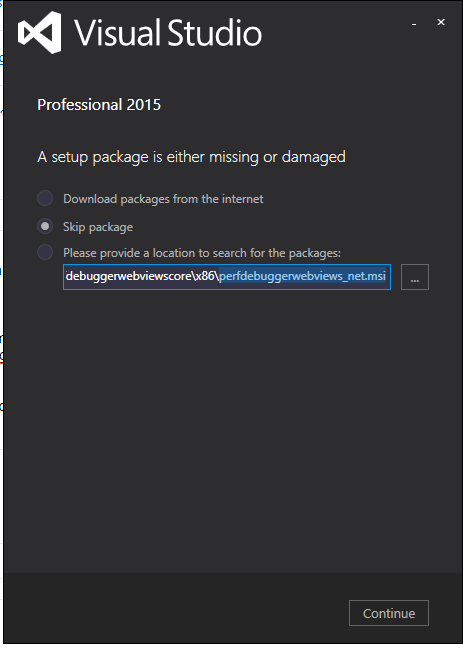Click the 'Skip package' label text
The width and height of the screenshot is (463, 648).
pos(98,227)
